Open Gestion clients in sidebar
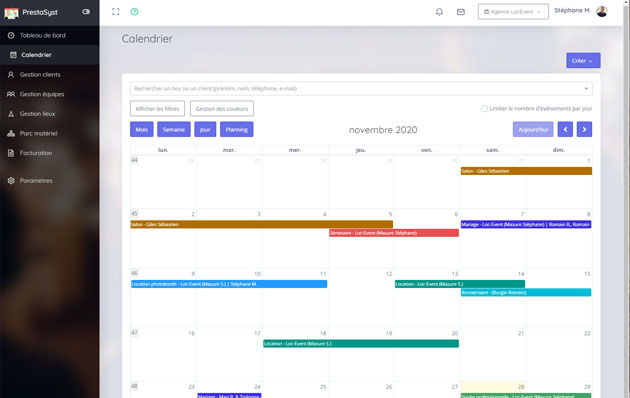630x398 pixels. [40, 74]
